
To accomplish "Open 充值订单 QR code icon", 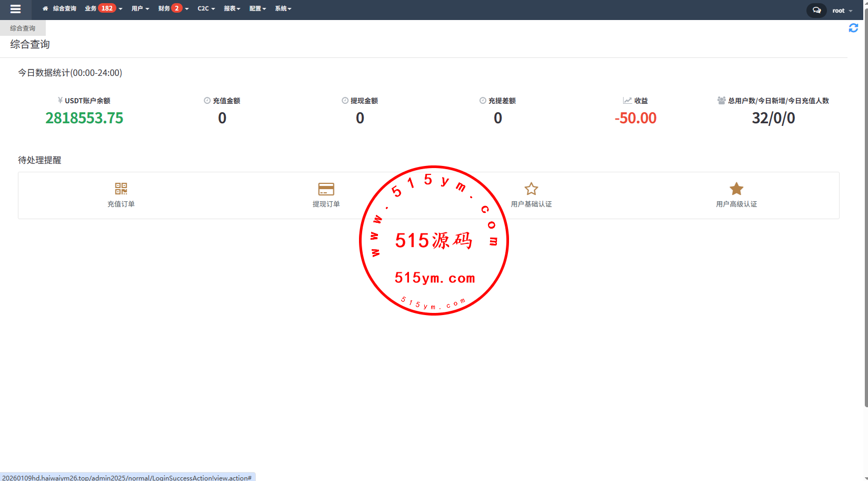I will [121, 189].
